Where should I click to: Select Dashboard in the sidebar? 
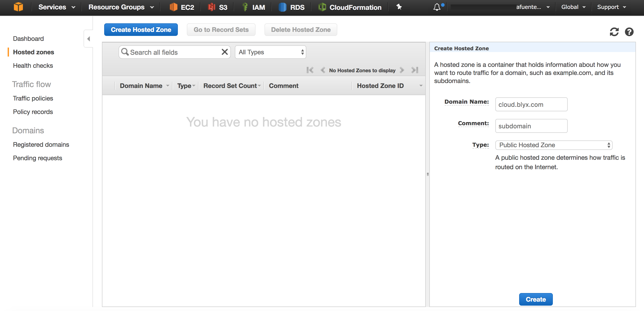(x=28, y=39)
